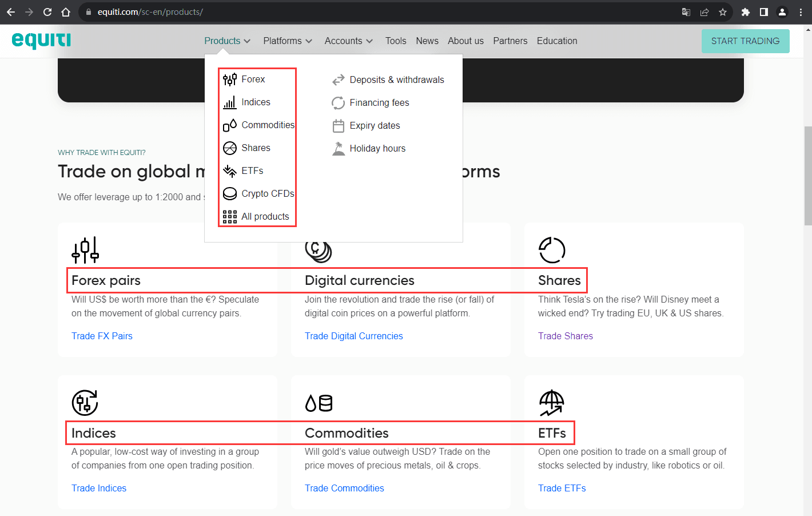The height and width of the screenshot is (516, 812).
Task: Click the Financing fees circular icon
Action: 339,103
